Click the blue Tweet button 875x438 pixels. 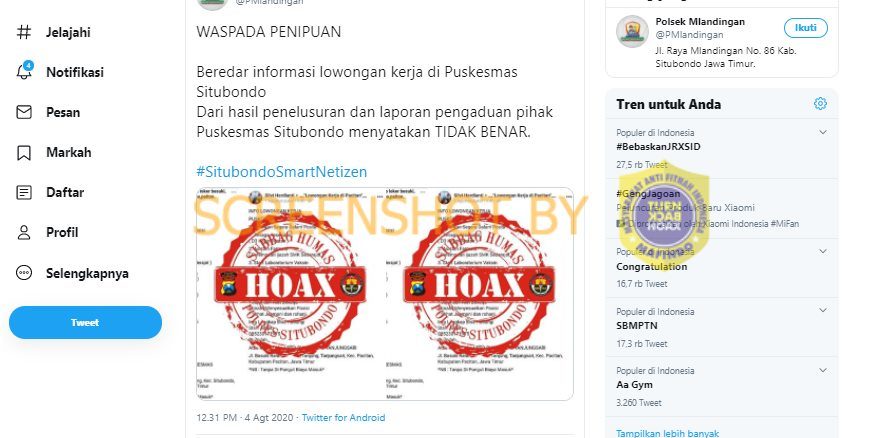coord(85,323)
